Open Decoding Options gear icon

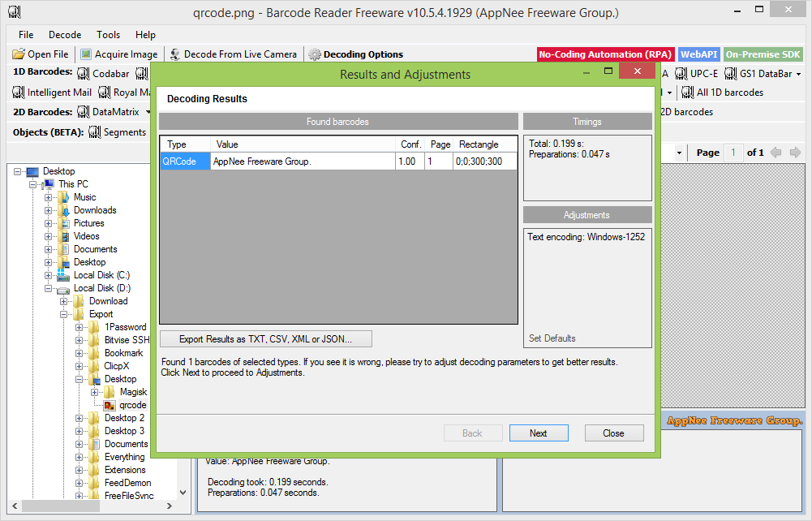tap(315, 54)
